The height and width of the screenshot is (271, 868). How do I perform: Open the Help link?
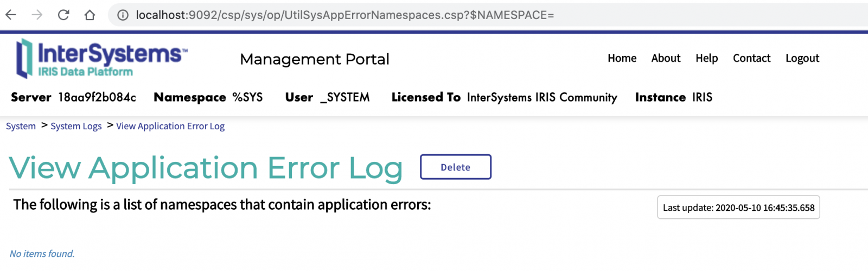coord(706,58)
